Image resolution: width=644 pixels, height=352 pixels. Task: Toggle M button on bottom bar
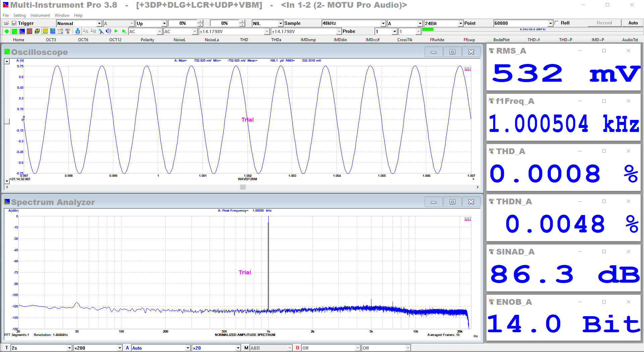click(x=246, y=348)
